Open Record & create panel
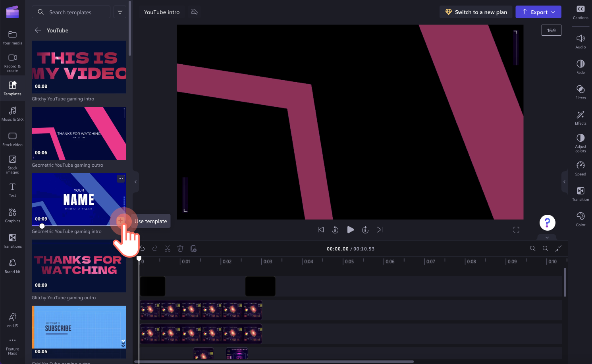Screen dimensions: 592x364 [x=12, y=63]
